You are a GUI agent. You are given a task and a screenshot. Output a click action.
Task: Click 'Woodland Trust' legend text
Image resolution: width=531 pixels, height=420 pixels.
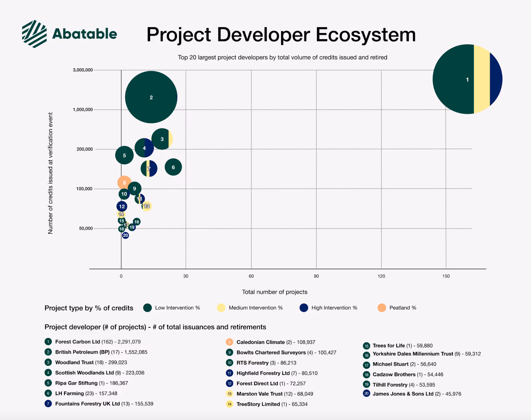point(74,362)
